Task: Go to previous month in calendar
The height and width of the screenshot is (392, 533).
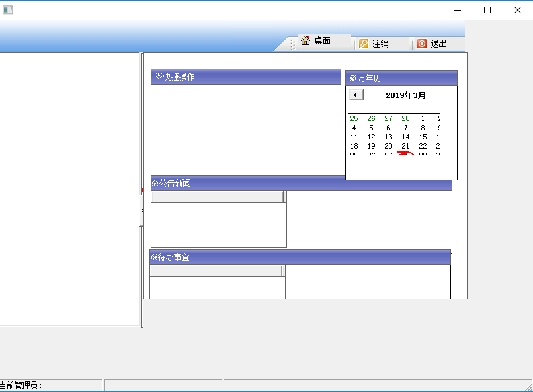Action: coord(356,95)
